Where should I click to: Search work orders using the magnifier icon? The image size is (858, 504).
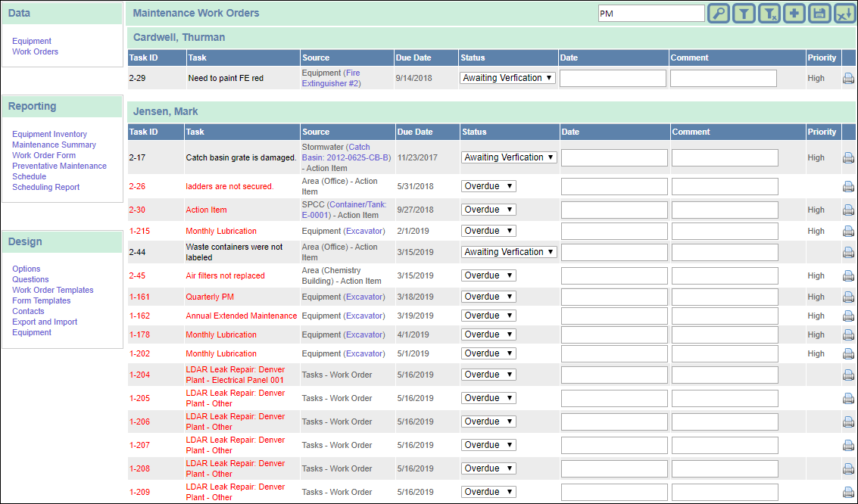coord(718,13)
